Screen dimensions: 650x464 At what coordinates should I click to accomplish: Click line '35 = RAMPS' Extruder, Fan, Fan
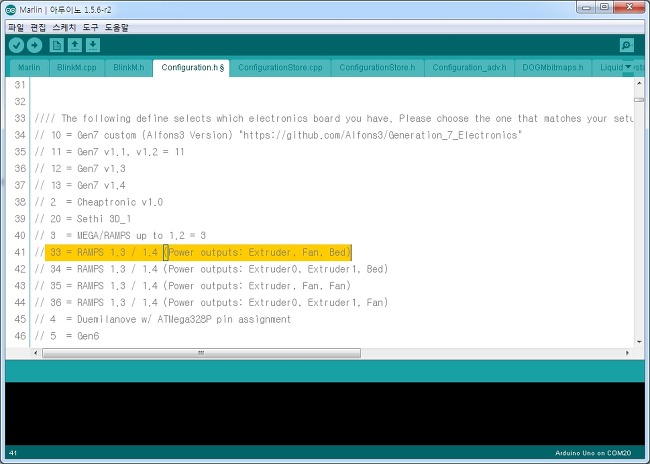pyautogui.click(x=193, y=286)
